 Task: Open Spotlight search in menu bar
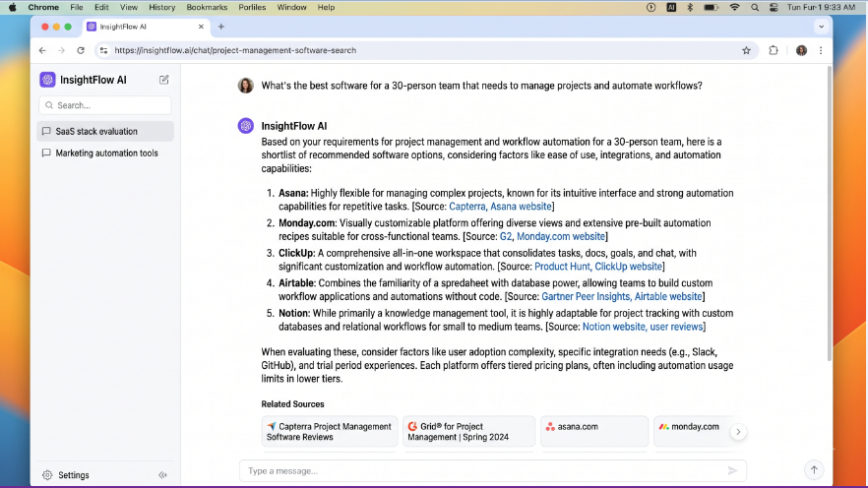click(755, 7)
